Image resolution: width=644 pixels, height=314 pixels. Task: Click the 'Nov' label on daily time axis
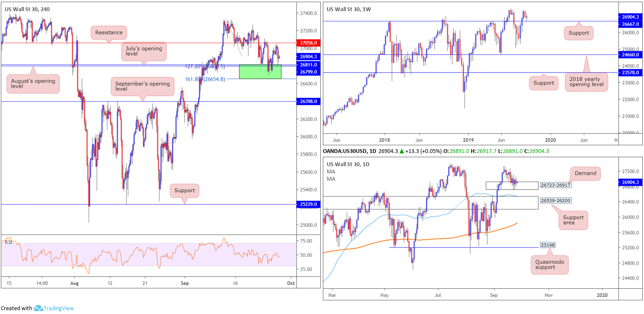549,295
